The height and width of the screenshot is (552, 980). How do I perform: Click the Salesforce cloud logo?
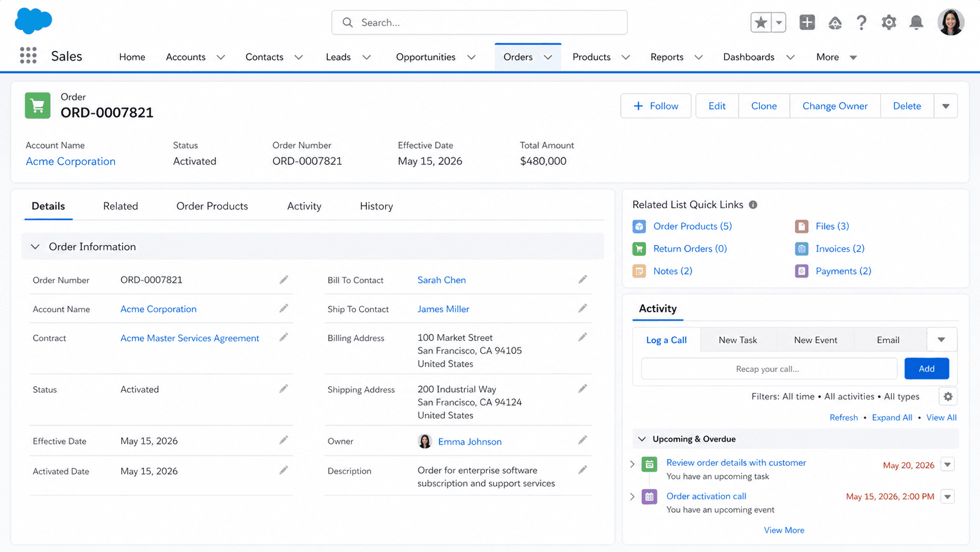(33, 21)
